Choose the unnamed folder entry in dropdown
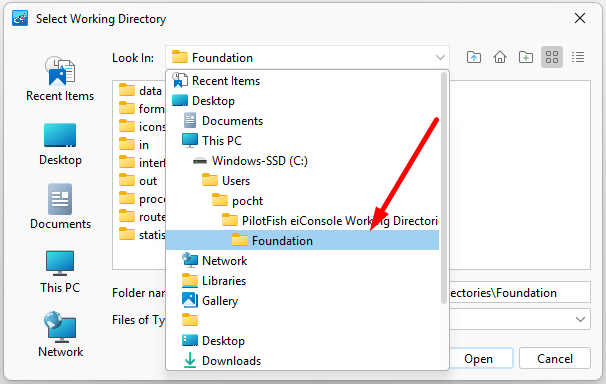Image resolution: width=606 pixels, height=384 pixels. pos(303,321)
